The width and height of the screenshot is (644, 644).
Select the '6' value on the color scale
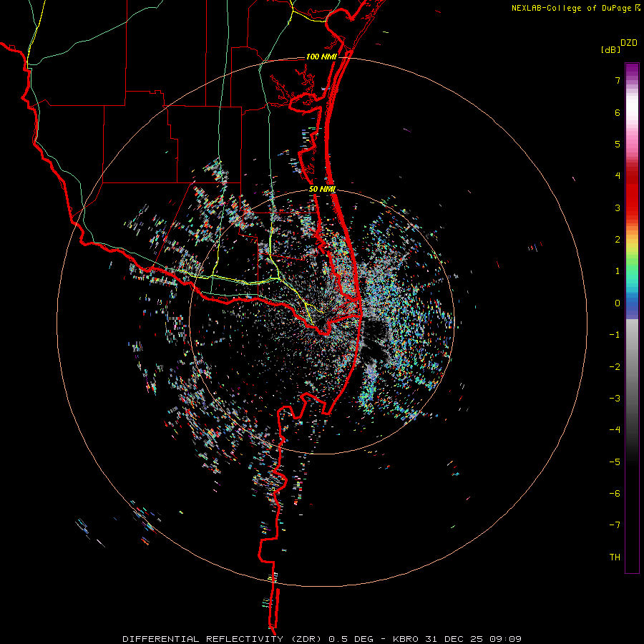618,112
